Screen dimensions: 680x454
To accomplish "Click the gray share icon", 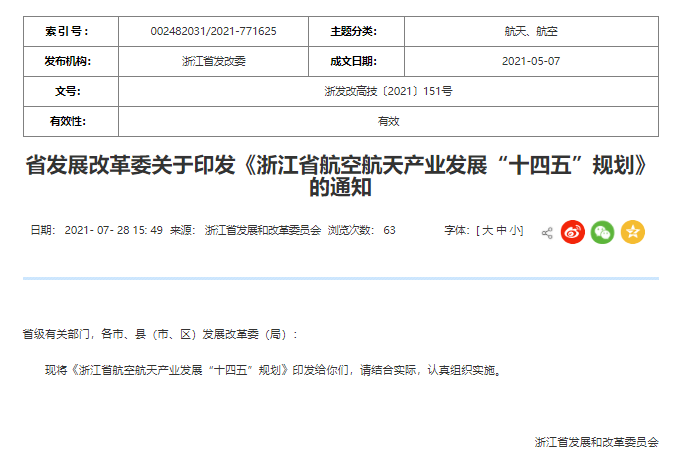I will [x=547, y=233].
